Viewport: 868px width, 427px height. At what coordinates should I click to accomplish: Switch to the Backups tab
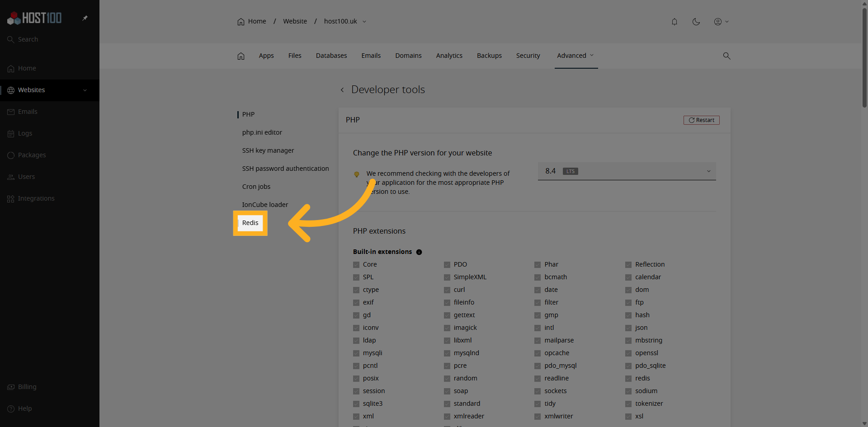489,56
